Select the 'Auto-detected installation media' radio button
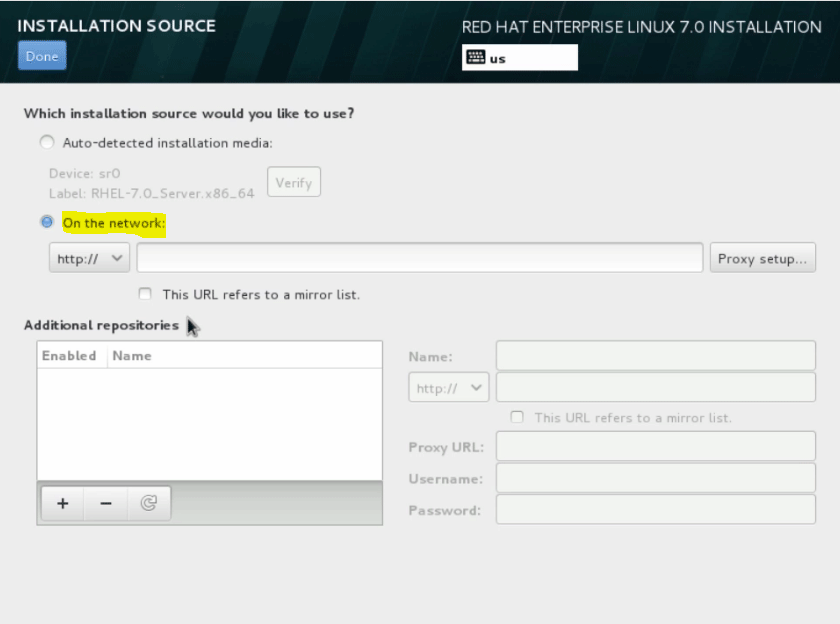This screenshot has width=840, height=624. tap(46, 142)
